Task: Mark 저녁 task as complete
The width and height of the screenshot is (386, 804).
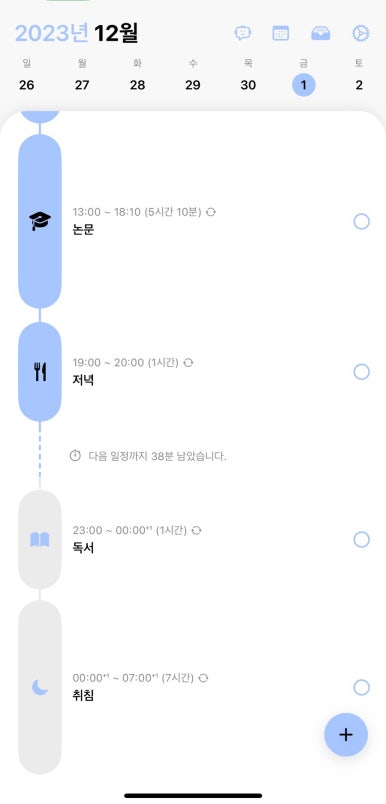Action: (361, 372)
